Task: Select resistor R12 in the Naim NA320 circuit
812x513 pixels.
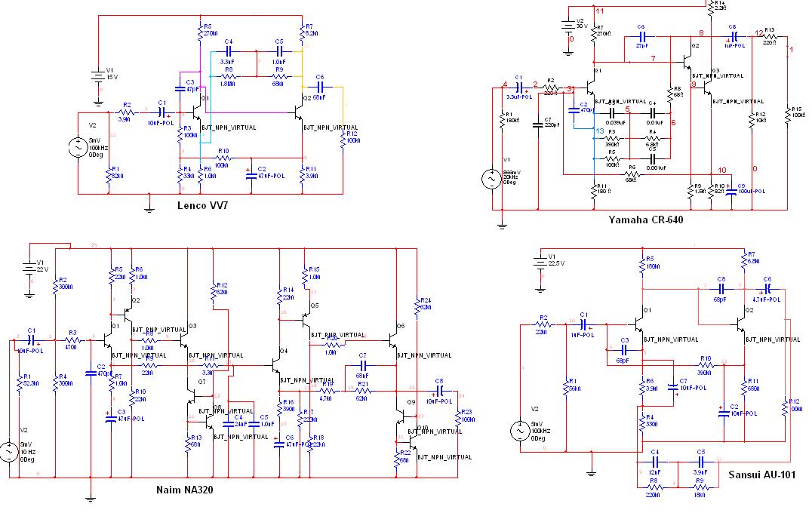Action: pyautogui.click(x=213, y=293)
